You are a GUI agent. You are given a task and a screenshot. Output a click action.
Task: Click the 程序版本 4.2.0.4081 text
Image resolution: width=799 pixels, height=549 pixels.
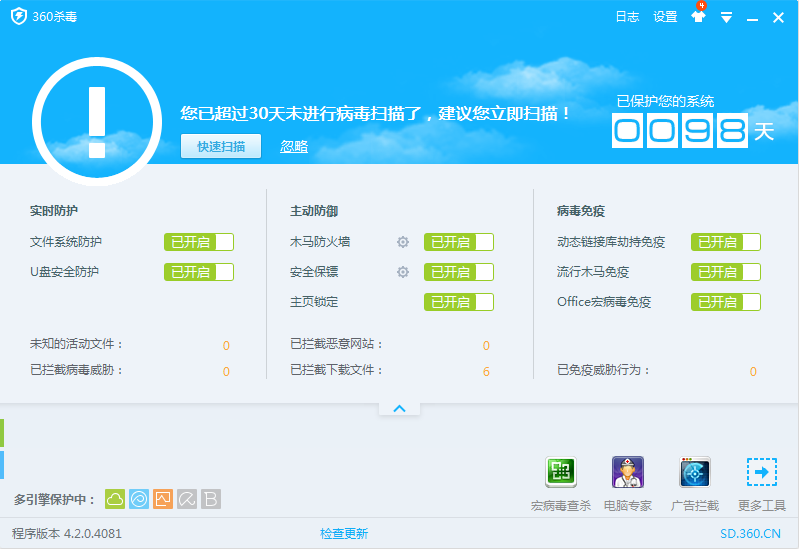67,534
